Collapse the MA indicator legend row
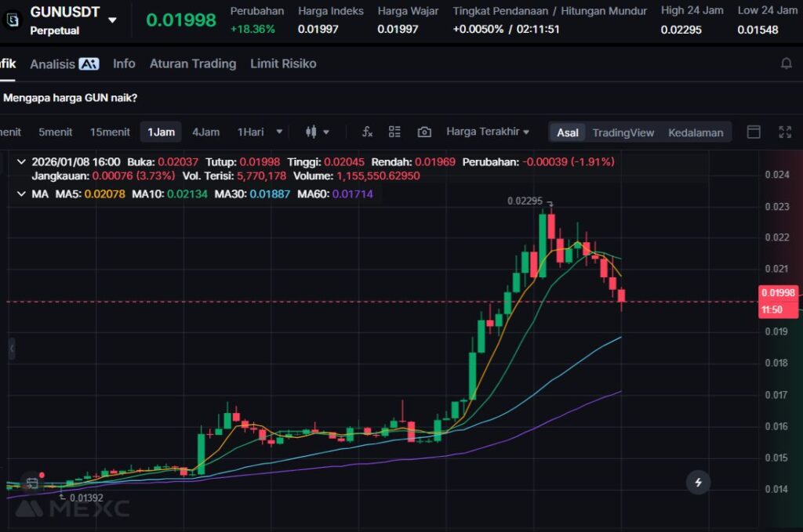 pos(21,193)
